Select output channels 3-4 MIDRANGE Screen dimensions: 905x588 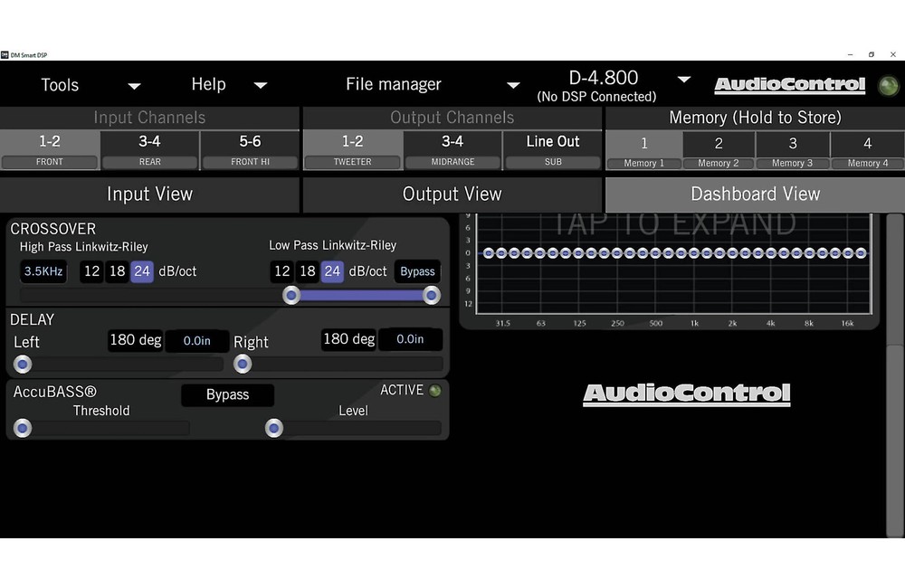(452, 150)
